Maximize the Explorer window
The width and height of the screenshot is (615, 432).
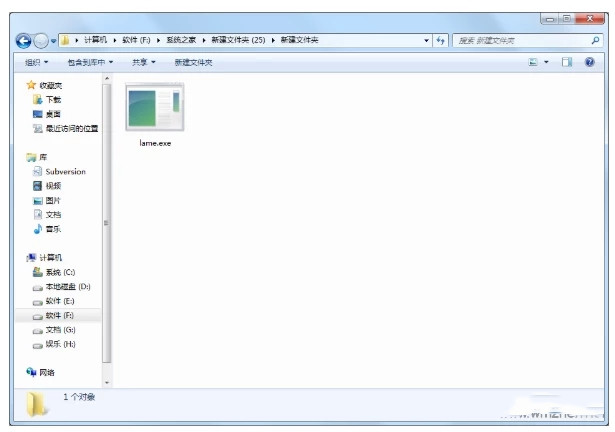pos(567,19)
